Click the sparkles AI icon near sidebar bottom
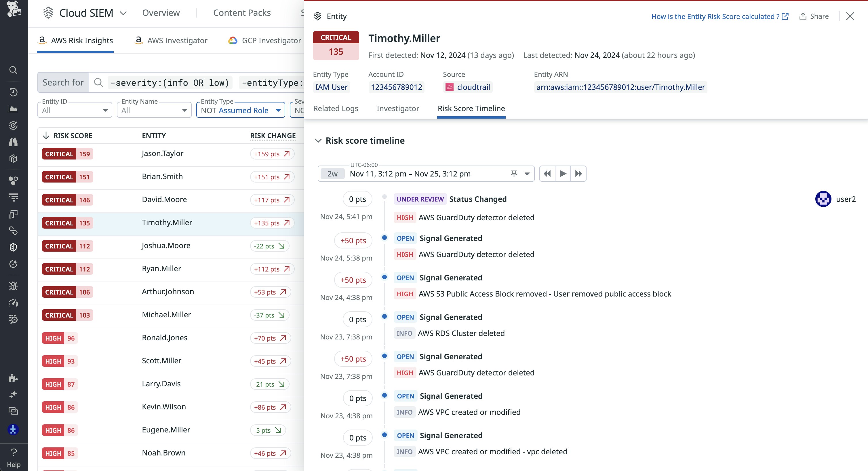The width and height of the screenshot is (868, 471). pyautogui.click(x=14, y=394)
